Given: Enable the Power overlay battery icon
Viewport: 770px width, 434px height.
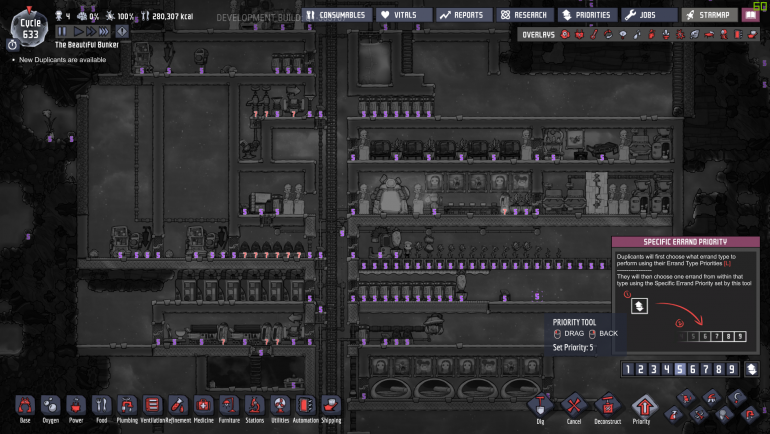Looking at the screenshot, I should point(580,34).
